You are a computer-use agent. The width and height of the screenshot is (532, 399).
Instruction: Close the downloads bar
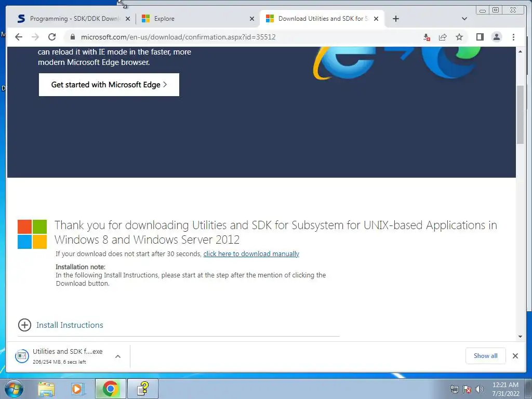click(x=515, y=355)
